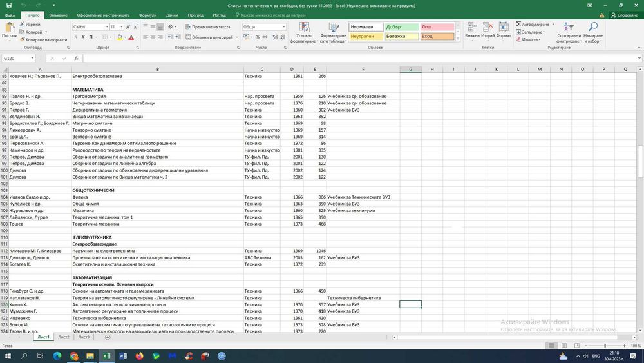This screenshot has width=644, height=363.
Task: Open Find and Select (Намиране и избор)
Action: coord(593,32)
